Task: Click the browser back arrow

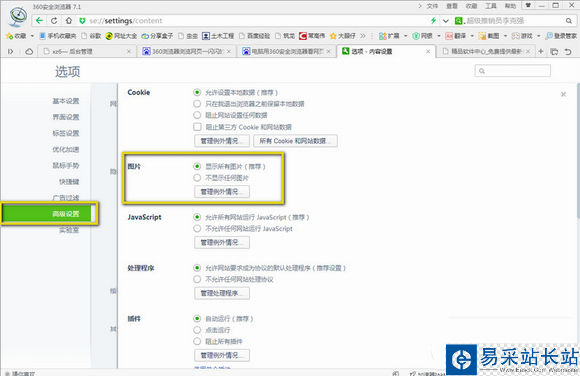Action: 39,21
